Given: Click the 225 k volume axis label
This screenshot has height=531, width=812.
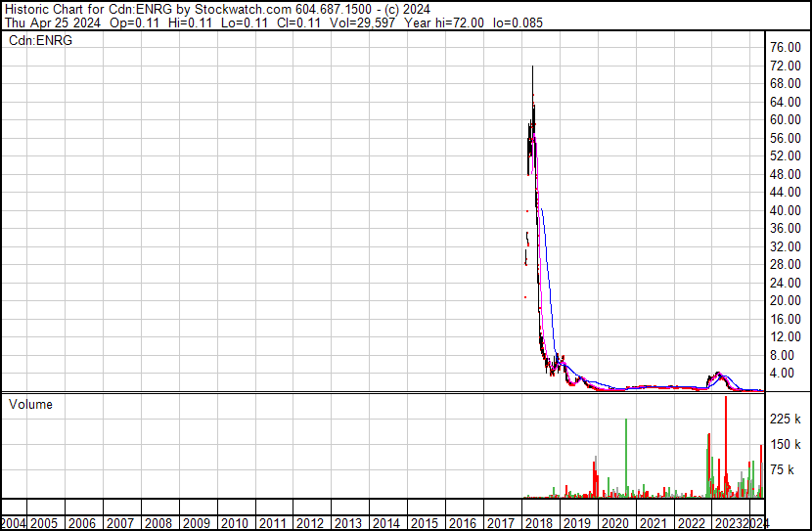Looking at the screenshot, I should (x=787, y=420).
